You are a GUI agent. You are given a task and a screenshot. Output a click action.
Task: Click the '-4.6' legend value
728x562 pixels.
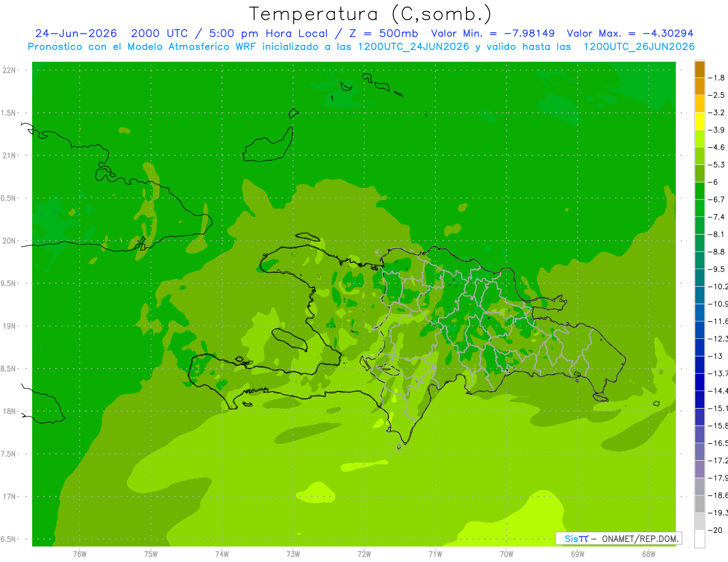(716, 147)
